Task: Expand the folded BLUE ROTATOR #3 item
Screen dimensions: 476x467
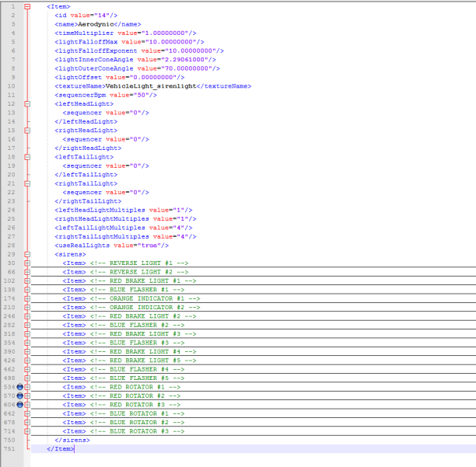Action: point(27,430)
